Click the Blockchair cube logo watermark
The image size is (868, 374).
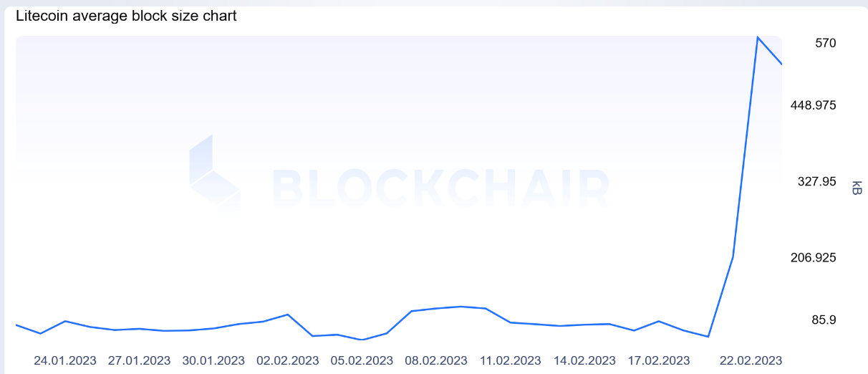click(x=215, y=172)
